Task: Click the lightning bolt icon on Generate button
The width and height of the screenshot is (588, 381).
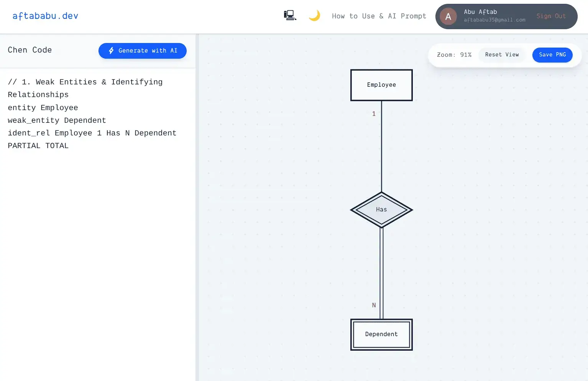Action: pyautogui.click(x=111, y=51)
